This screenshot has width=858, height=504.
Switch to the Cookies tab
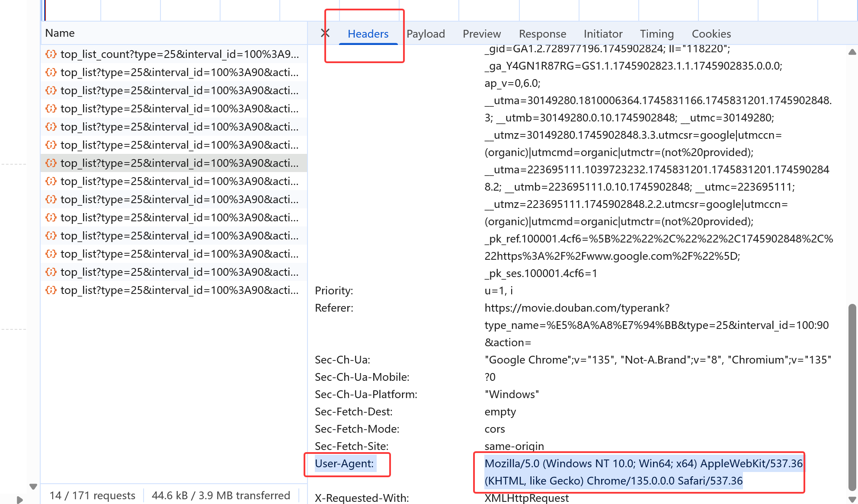pos(711,34)
